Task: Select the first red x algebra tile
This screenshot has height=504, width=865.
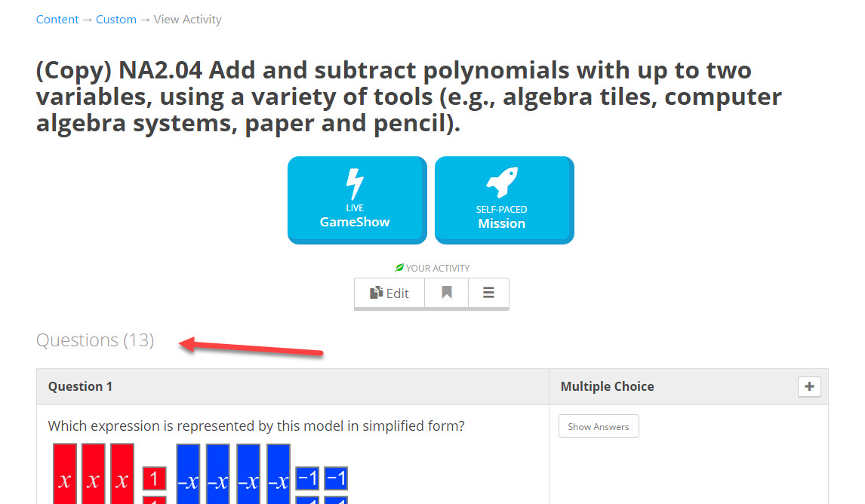Action: [65, 475]
